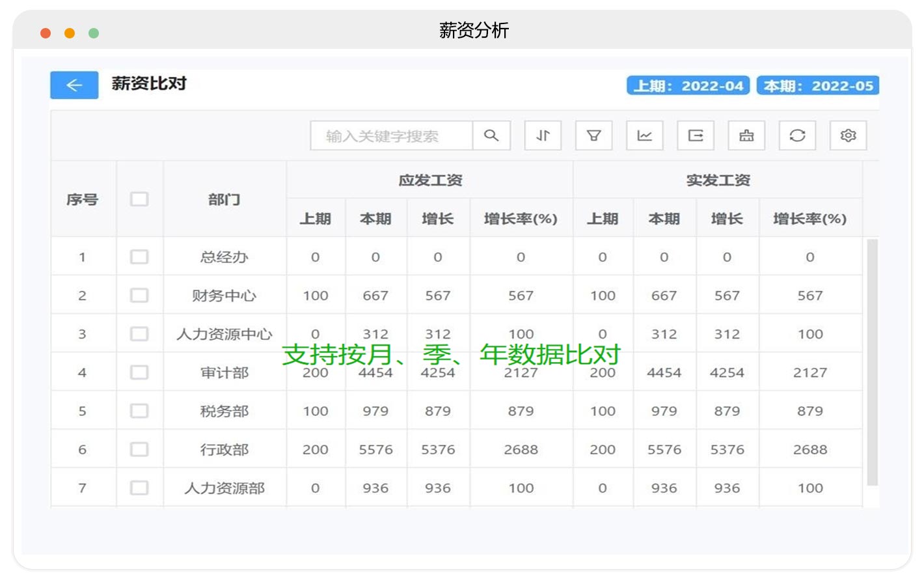Click 税务部 应发工资 本期 value 979
924x586 pixels.
click(x=375, y=411)
